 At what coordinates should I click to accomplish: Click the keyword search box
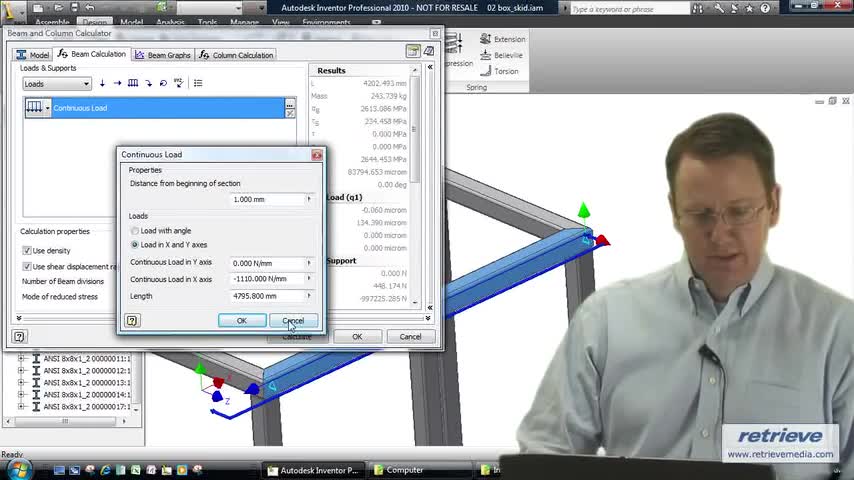pyautogui.click(x=629, y=9)
